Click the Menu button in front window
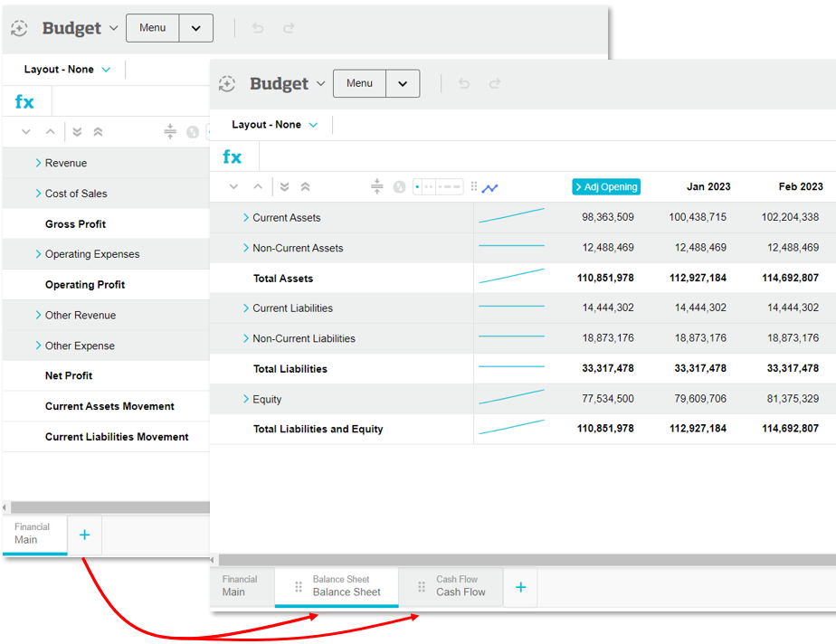The width and height of the screenshot is (836, 644). [359, 83]
